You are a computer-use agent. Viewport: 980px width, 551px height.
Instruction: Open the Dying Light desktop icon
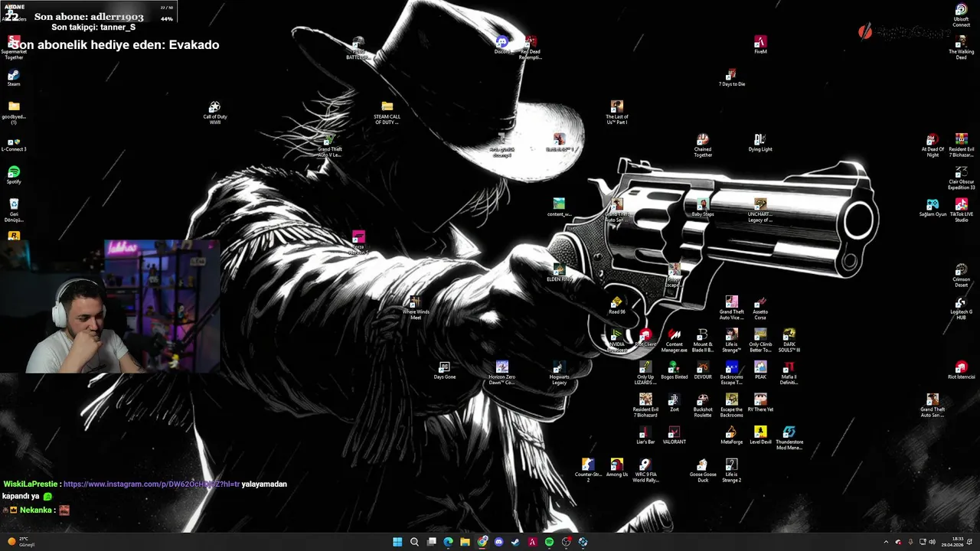760,142
